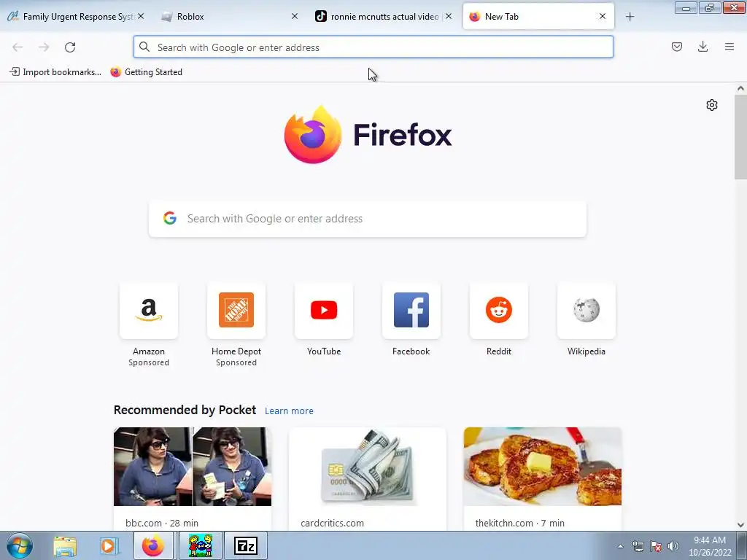This screenshot has width=747, height=560.
Task: Click the vertical scrollbar thumb
Action: 740,136
